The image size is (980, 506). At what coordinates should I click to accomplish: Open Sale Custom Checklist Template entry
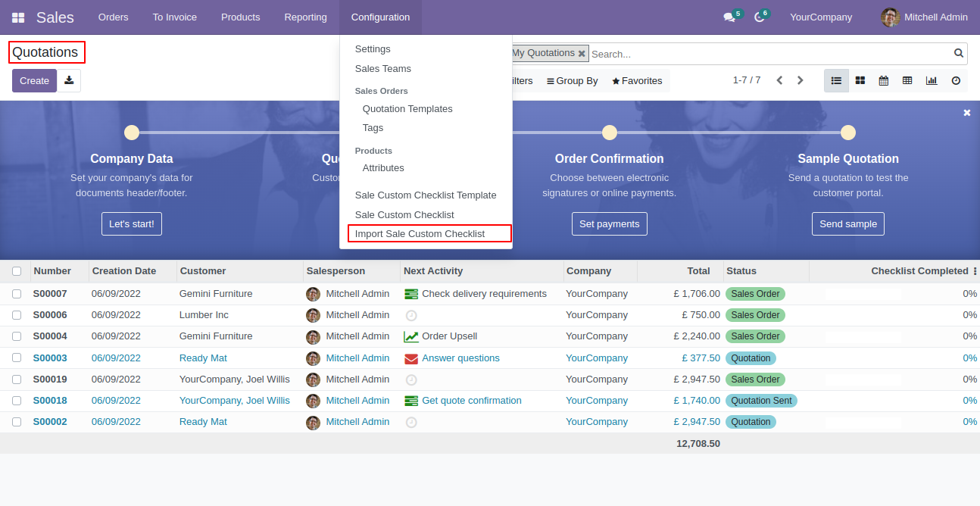[x=426, y=195]
